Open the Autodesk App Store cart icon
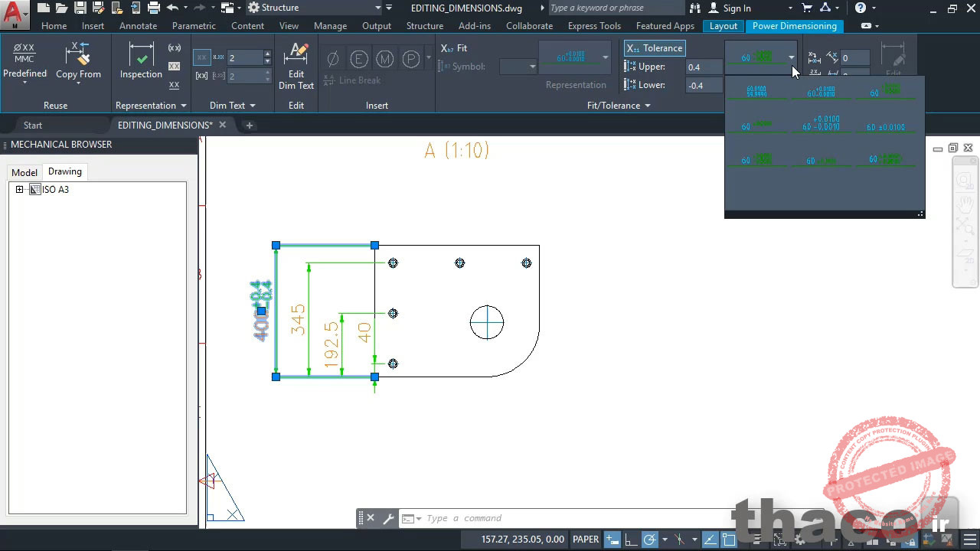Image resolution: width=980 pixels, height=551 pixels. click(807, 8)
